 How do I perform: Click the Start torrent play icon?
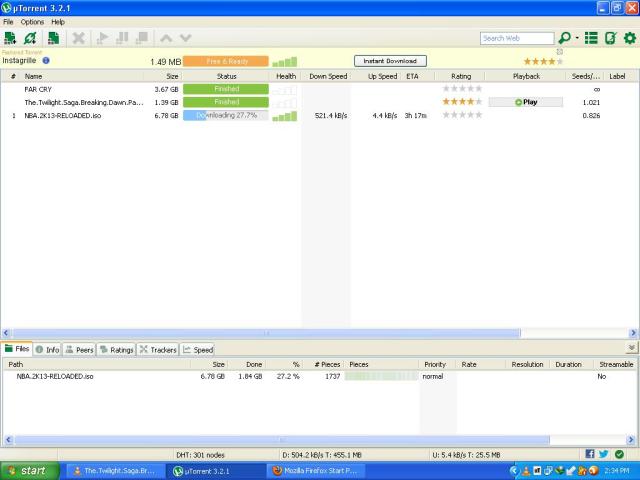pyautogui.click(x=102, y=38)
